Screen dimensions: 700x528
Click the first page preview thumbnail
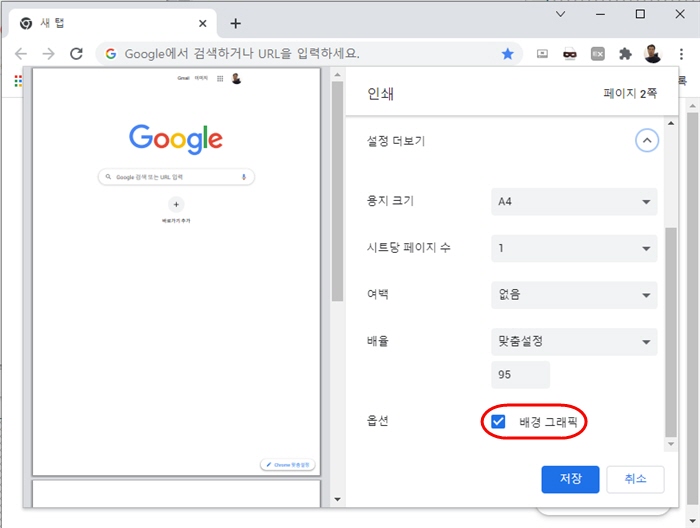click(176, 272)
